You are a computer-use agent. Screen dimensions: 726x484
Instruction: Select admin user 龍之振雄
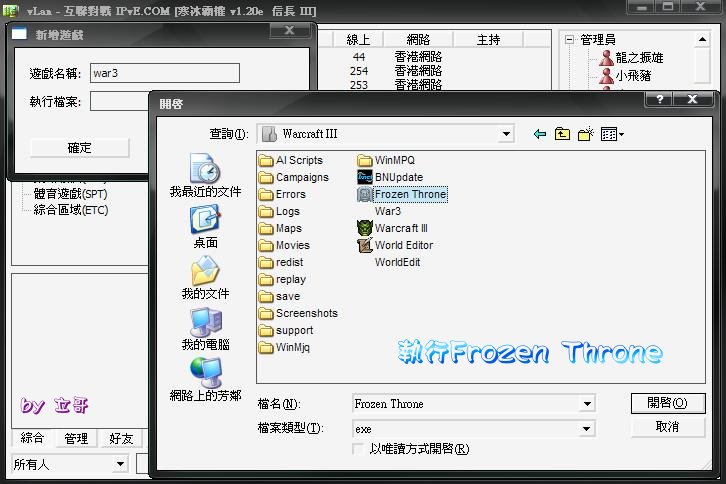point(632,57)
